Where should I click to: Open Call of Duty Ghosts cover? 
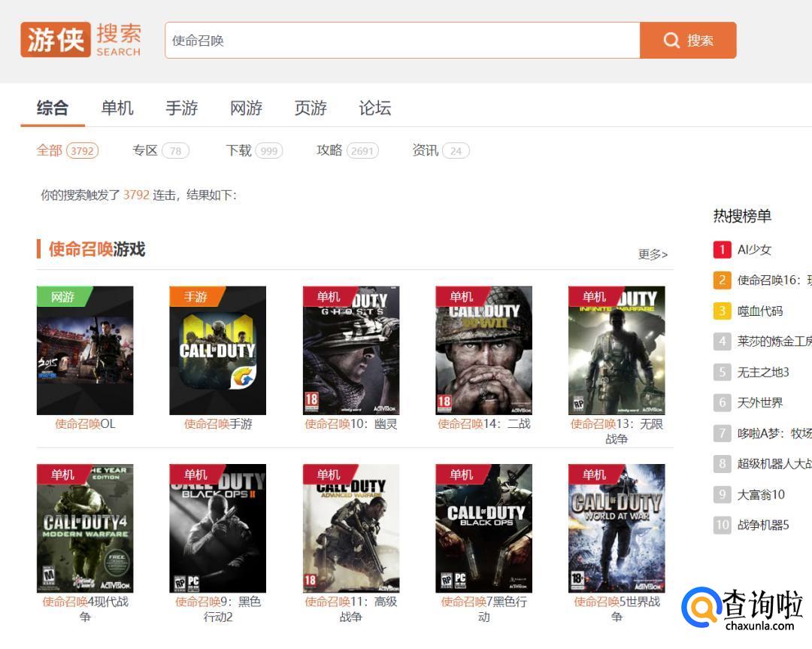point(350,350)
